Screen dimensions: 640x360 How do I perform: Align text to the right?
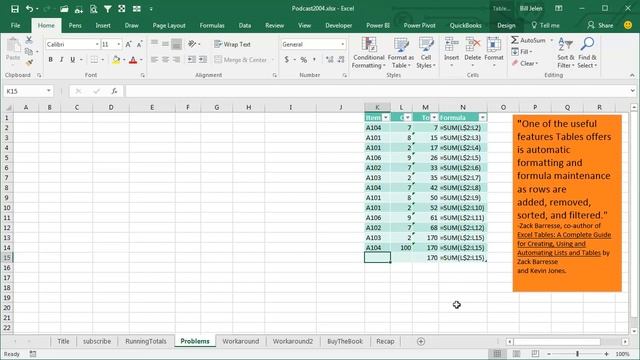tap(176, 60)
